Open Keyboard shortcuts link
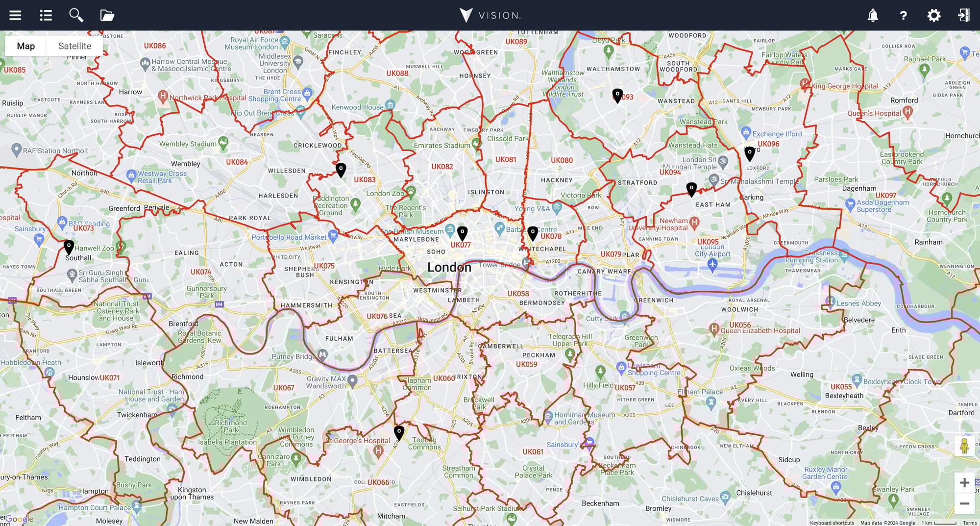This screenshot has width=980, height=526. pyautogui.click(x=832, y=523)
